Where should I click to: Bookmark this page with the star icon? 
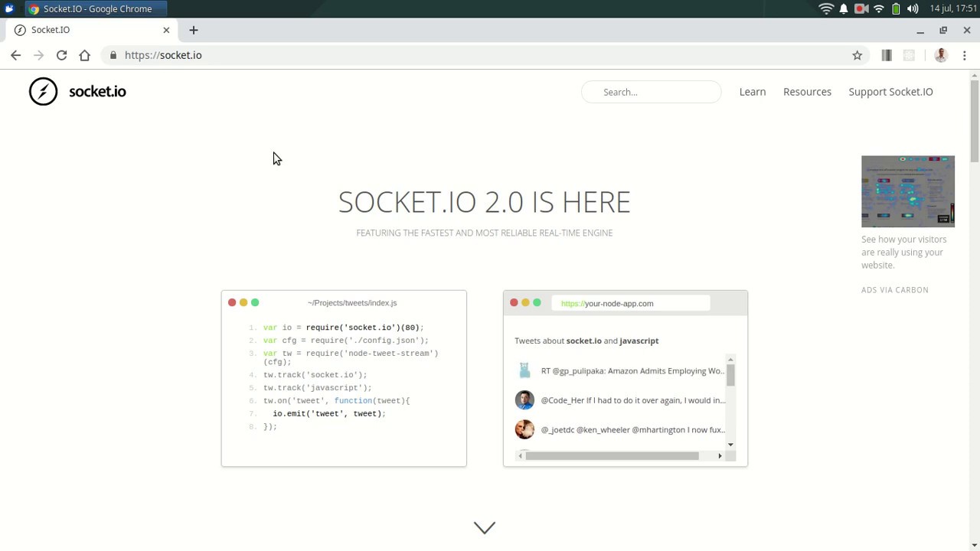pos(857,55)
